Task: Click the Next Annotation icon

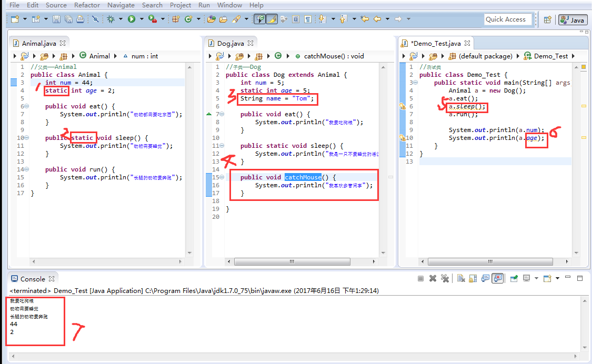Action: 322,19
